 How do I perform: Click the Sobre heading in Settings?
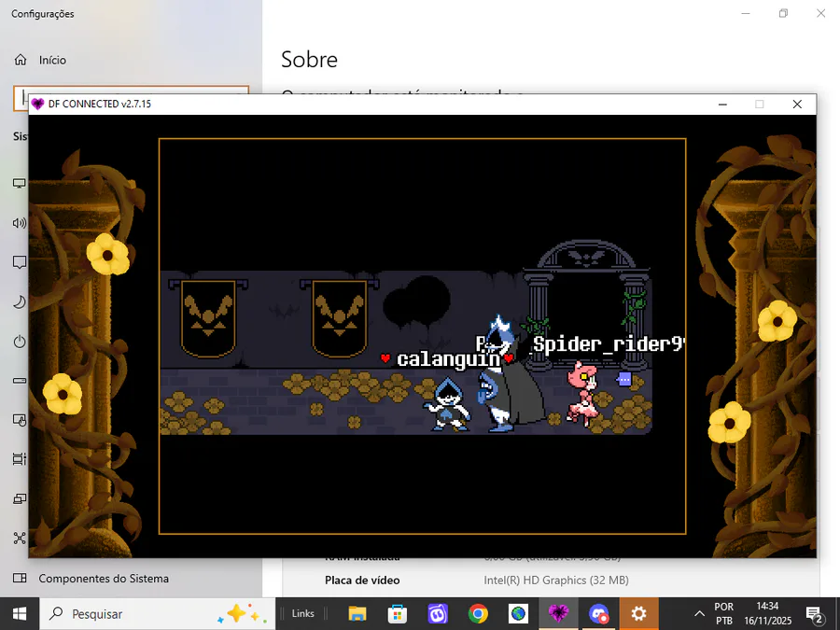(x=310, y=60)
